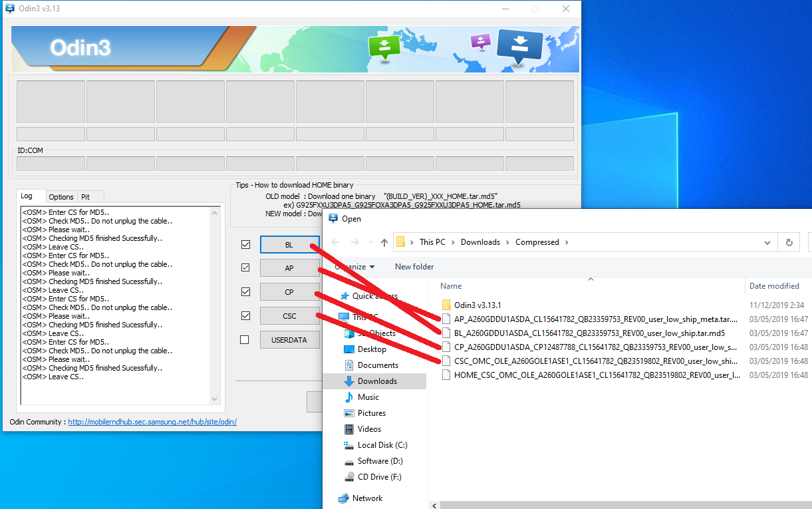Enable the USERDATA checkbox
The width and height of the screenshot is (812, 509).
245,340
